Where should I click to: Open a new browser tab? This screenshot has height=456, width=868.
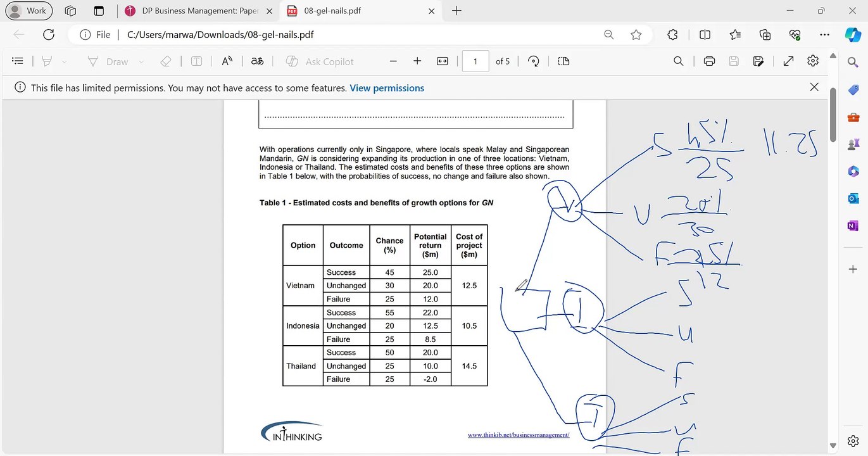pyautogui.click(x=456, y=11)
